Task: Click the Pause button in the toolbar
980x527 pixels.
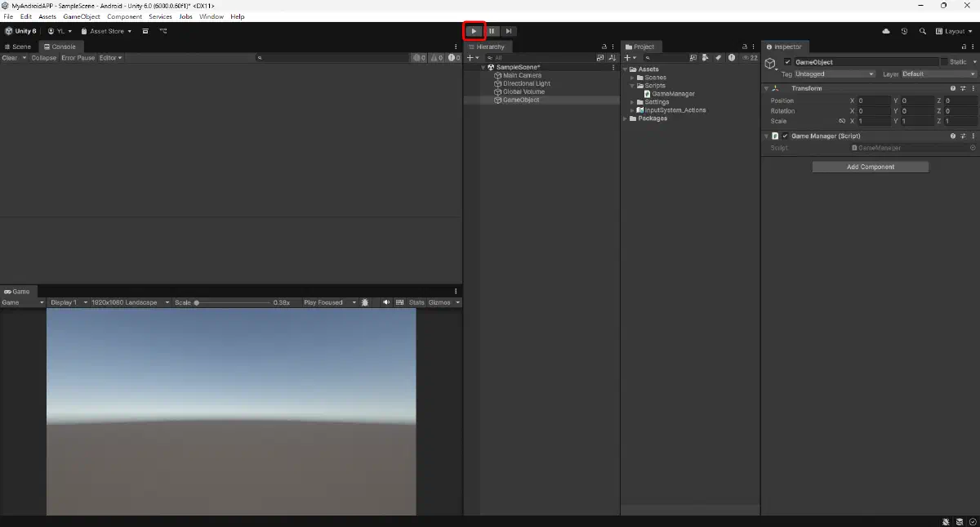Action: [x=491, y=31]
